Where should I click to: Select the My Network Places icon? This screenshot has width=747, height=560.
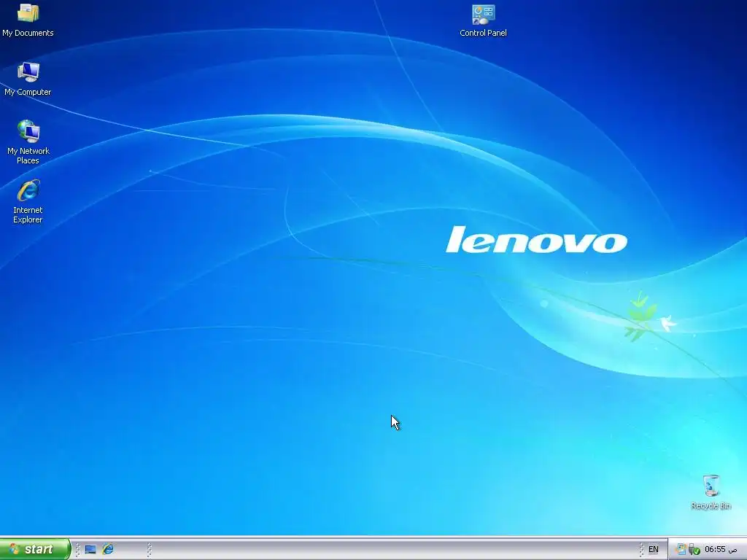[28, 142]
